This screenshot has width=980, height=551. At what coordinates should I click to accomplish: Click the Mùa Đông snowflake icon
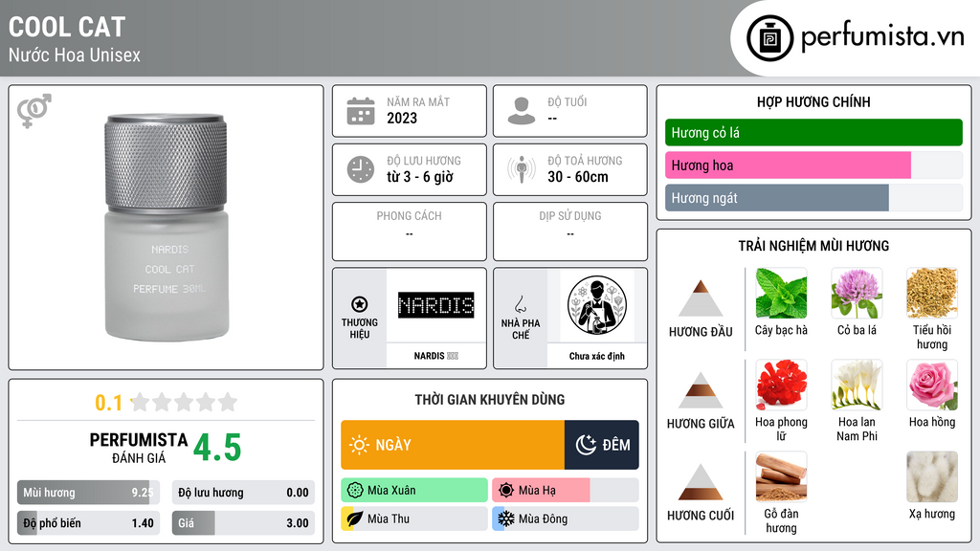coord(506,518)
